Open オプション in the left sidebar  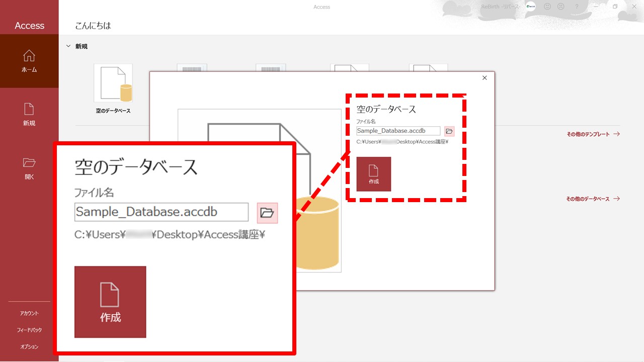[29, 346]
